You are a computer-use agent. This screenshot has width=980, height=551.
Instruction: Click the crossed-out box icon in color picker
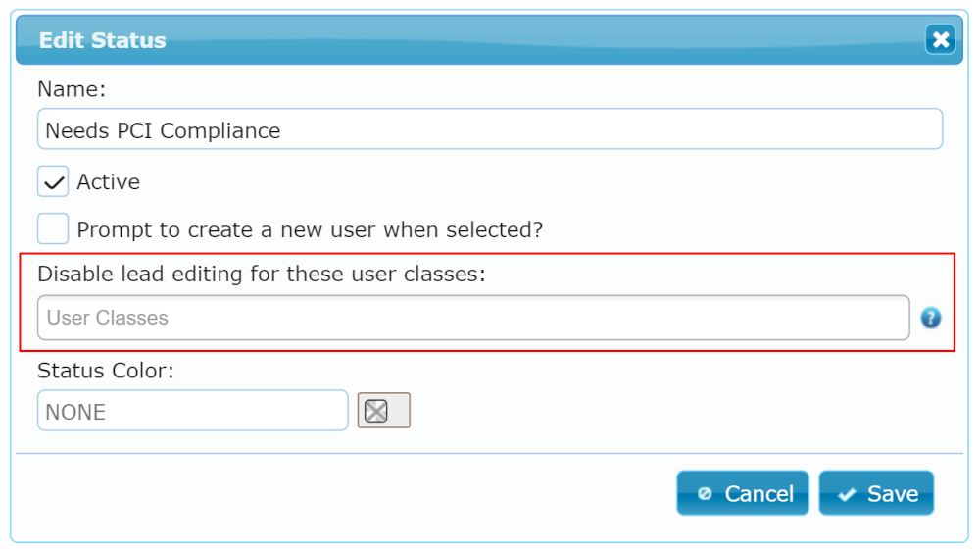click(375, 411)
